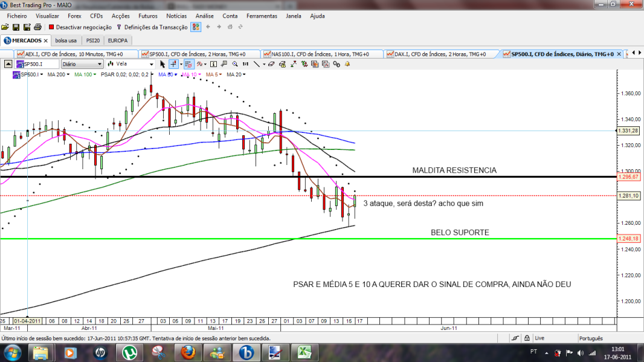The image size is (644, 362).
Task: Open the indicators icon on the chart toolbar
Action: pos(199,63)
